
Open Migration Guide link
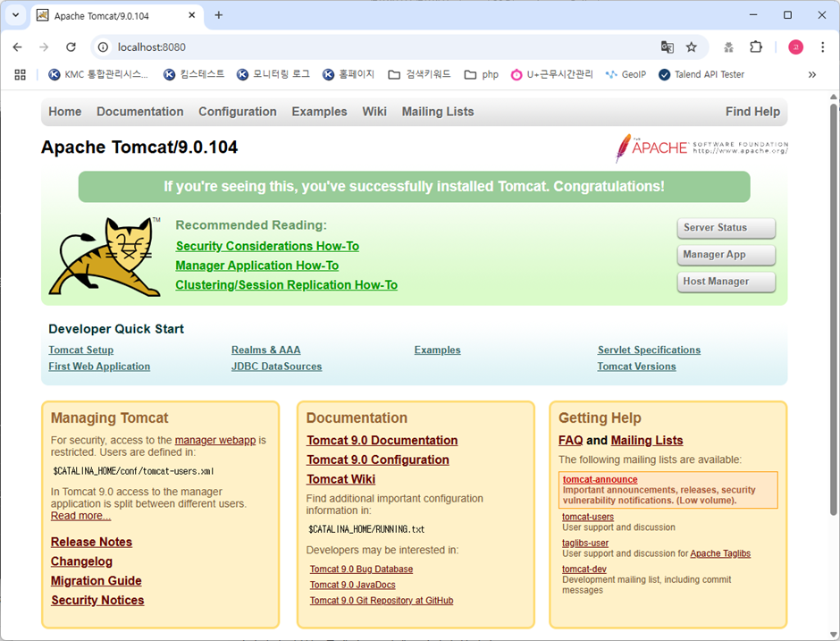[97, 580]
